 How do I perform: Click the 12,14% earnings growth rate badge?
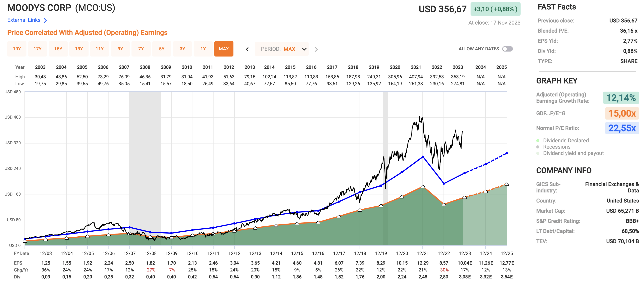[621, 98]
